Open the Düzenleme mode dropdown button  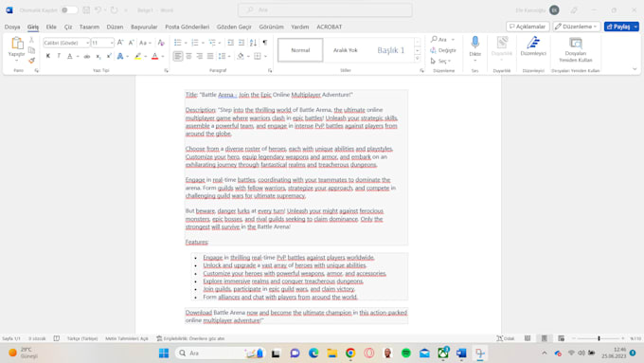[x=577, y=27]
